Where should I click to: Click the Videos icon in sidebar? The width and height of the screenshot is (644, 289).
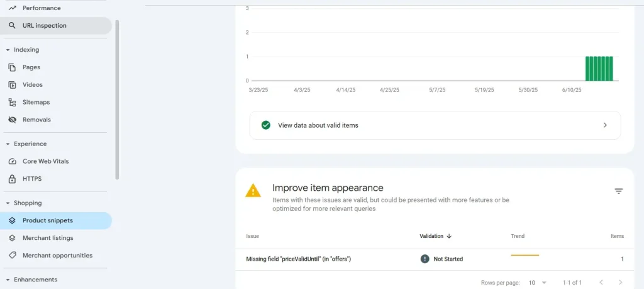(x=12, y=84)
